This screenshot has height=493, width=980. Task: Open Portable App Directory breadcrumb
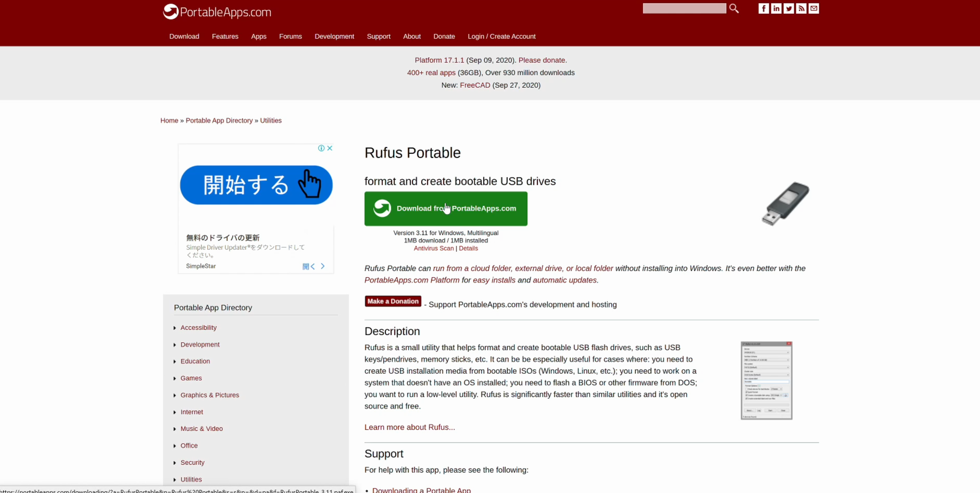219,120
